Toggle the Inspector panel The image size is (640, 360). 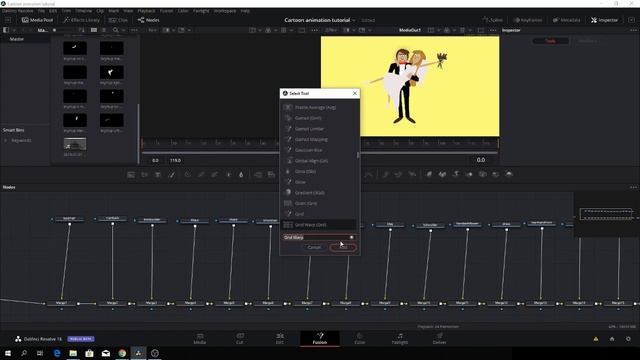(604, 20)
